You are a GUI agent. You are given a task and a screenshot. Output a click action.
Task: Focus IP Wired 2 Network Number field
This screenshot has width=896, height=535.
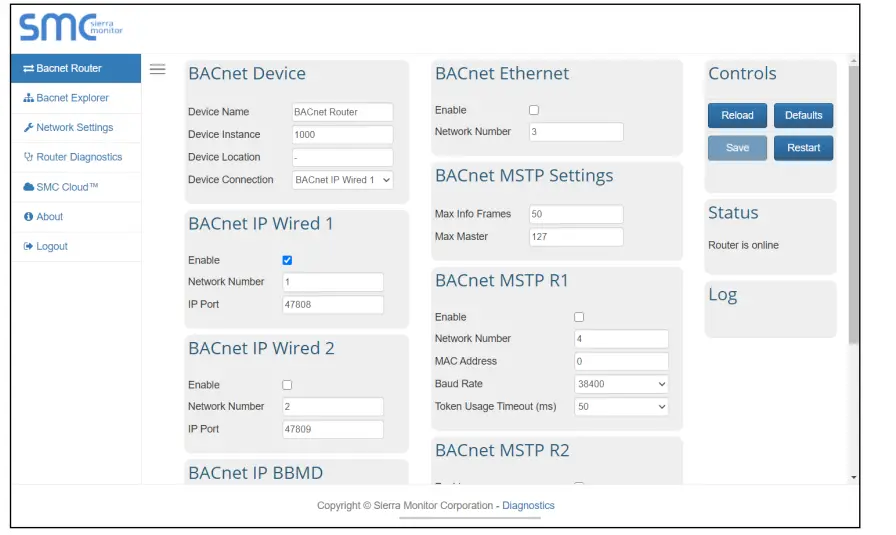[333, 406]
